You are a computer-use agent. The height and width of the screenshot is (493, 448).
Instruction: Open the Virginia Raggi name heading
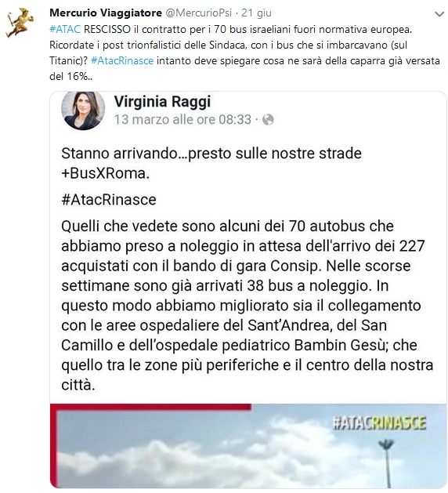point(162,102)
